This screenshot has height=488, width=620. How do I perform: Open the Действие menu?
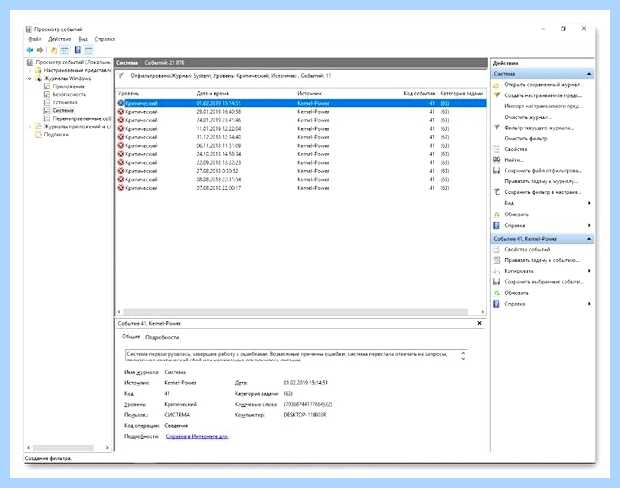pyautogui.click(x=59, y=39)
